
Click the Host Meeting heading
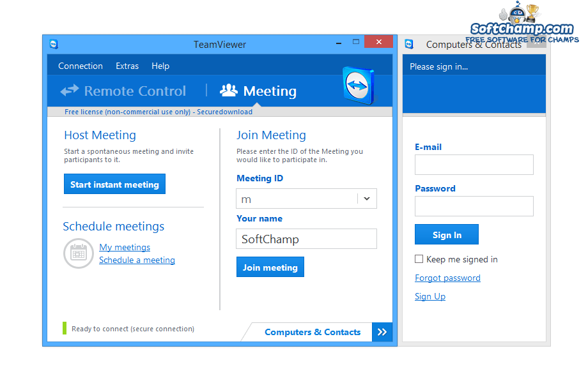pos(100,135)
